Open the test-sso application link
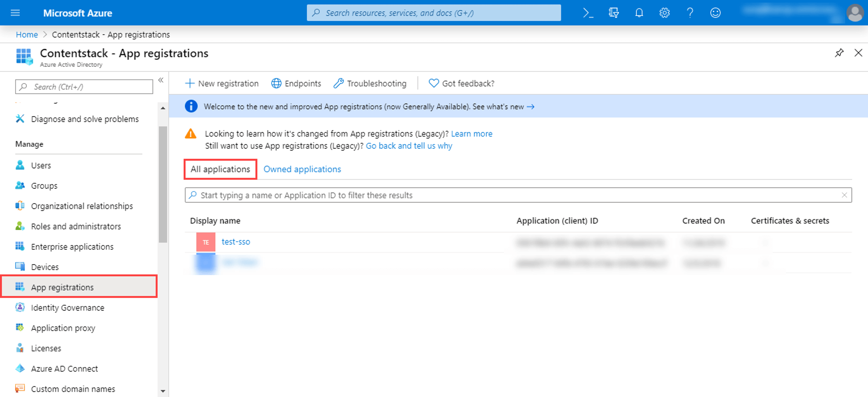 coord(236,242)
